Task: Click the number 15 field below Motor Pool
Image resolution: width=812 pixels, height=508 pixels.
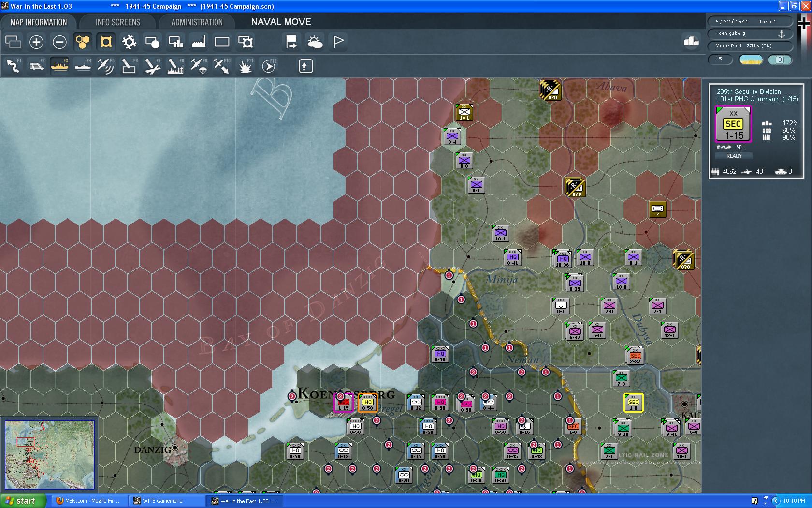Action: click(x=720, y=59)
